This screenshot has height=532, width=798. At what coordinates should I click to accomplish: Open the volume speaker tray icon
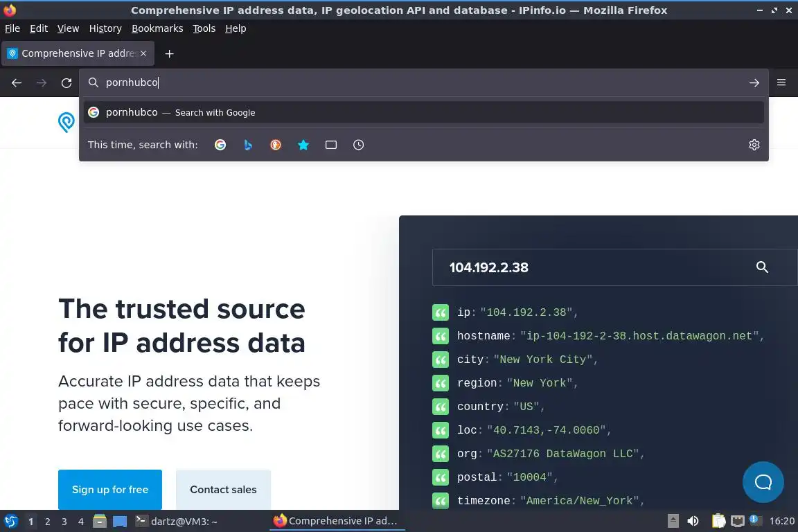pyautogui.click(x=693, y=522)
